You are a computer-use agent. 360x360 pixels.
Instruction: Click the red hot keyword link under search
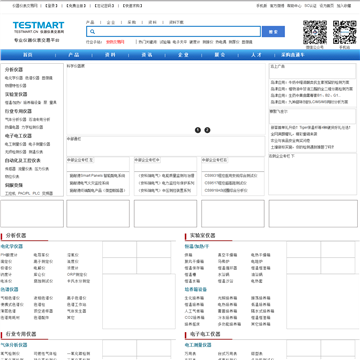coord(115,42)
